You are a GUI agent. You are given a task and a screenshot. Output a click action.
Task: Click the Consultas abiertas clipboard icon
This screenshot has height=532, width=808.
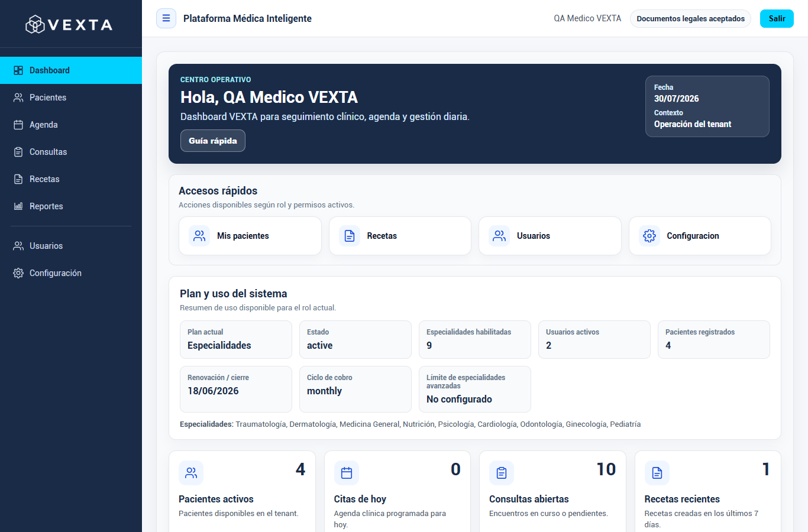(x=502, y=473)
